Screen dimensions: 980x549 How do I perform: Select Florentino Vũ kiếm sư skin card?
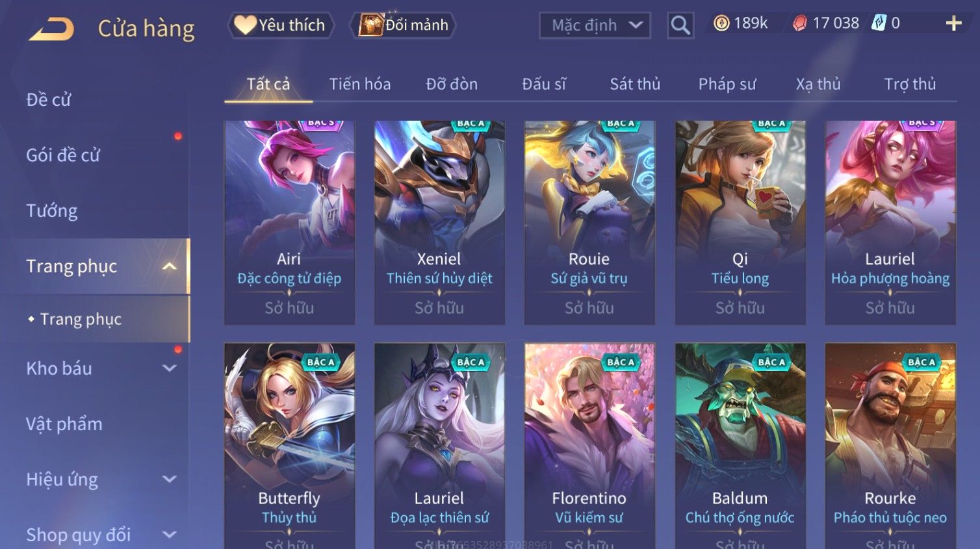pos(589,446)
